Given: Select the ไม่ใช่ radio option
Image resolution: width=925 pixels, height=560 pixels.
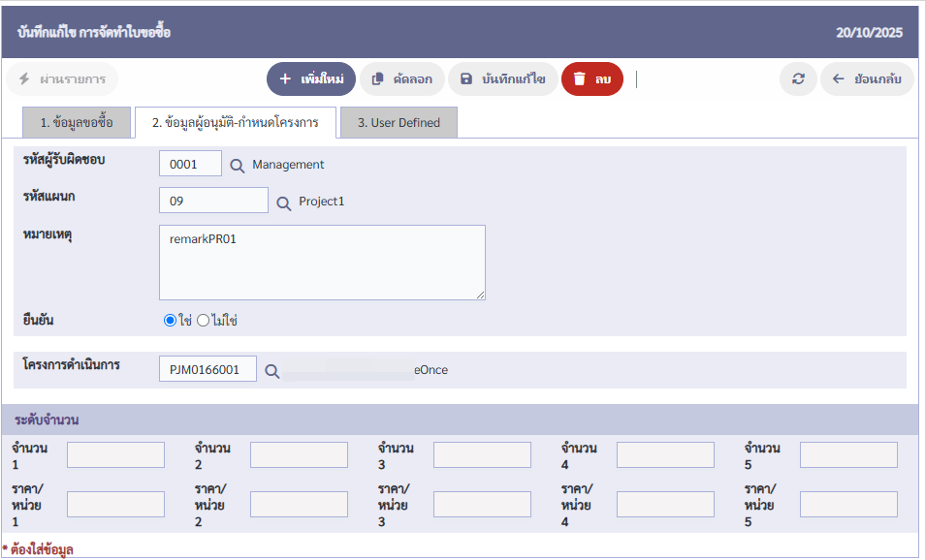Looking at the screenshot, I should 203,321.
